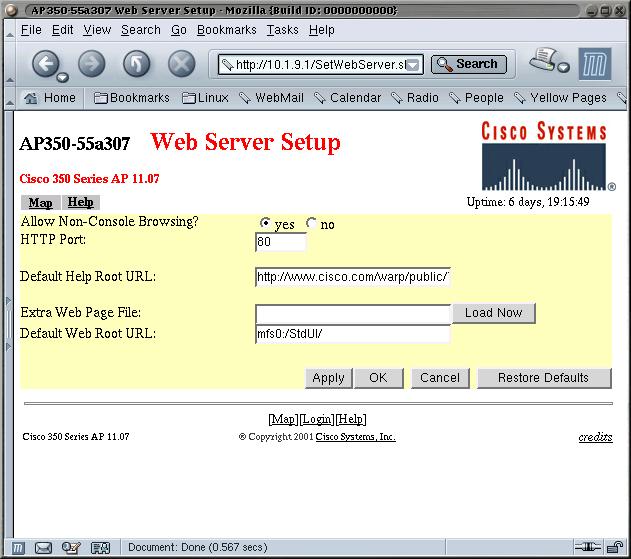Image resolution: width=631 pixels, height=559 pixels.
Task: Click the Uptime: 6 days, 19:15:49 text
Action: tap(528, 202)
